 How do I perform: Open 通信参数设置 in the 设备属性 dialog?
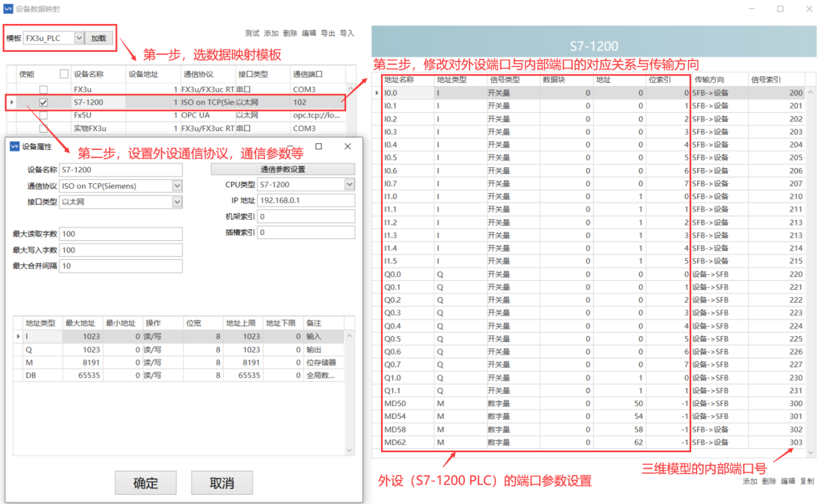click(283, 169)
